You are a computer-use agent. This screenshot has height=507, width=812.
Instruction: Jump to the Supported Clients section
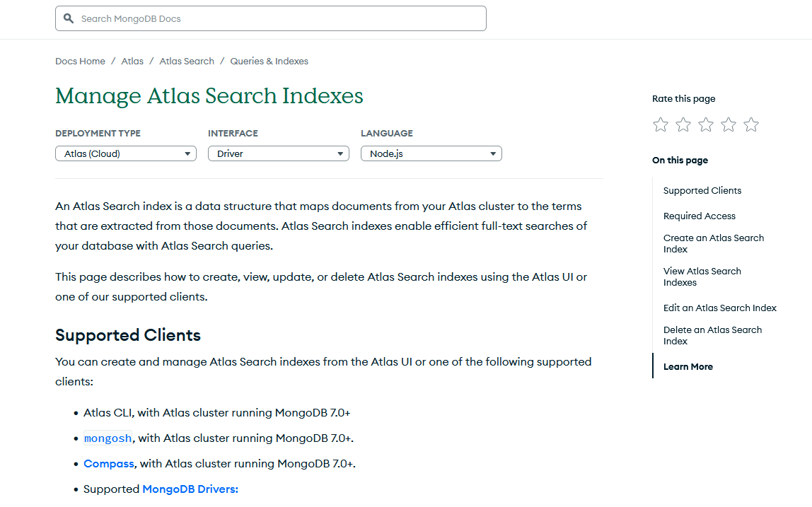point(702,190)
